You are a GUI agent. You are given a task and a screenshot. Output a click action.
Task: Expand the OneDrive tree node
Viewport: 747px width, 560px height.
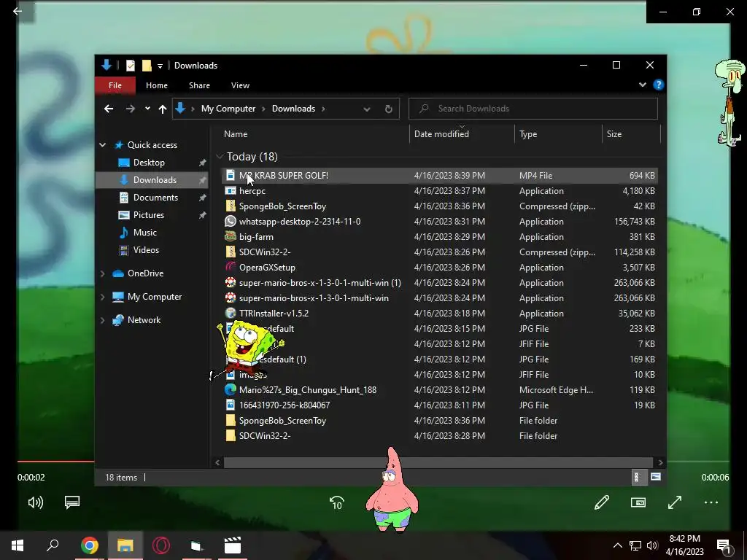coord(102,273)
